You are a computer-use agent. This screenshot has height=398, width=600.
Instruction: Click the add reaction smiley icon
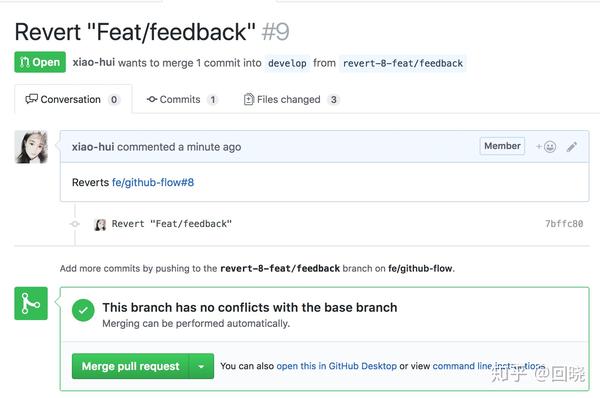point(546,147)
